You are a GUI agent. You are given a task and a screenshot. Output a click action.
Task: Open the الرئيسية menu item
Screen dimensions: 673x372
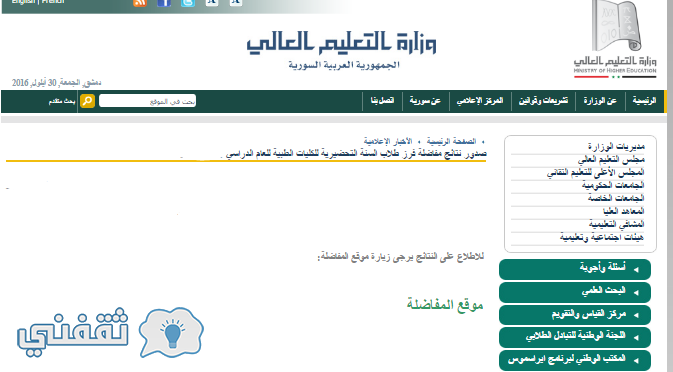(644, 101)
